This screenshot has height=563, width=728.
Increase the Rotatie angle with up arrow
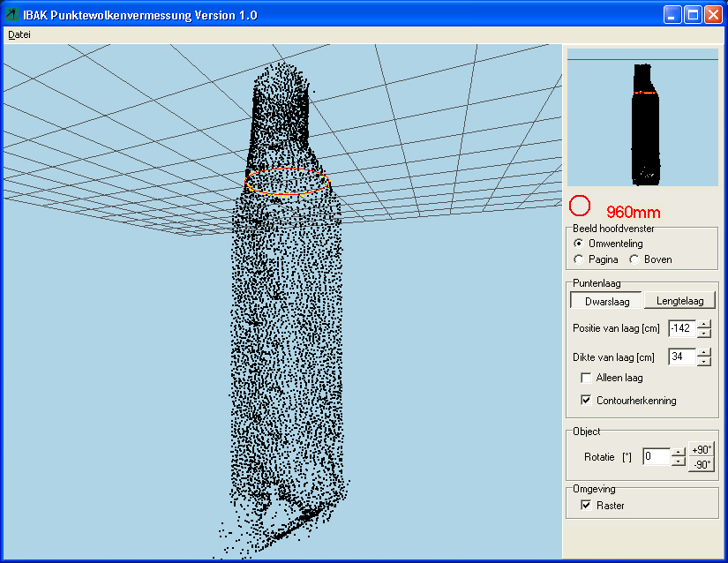(679, 453)
